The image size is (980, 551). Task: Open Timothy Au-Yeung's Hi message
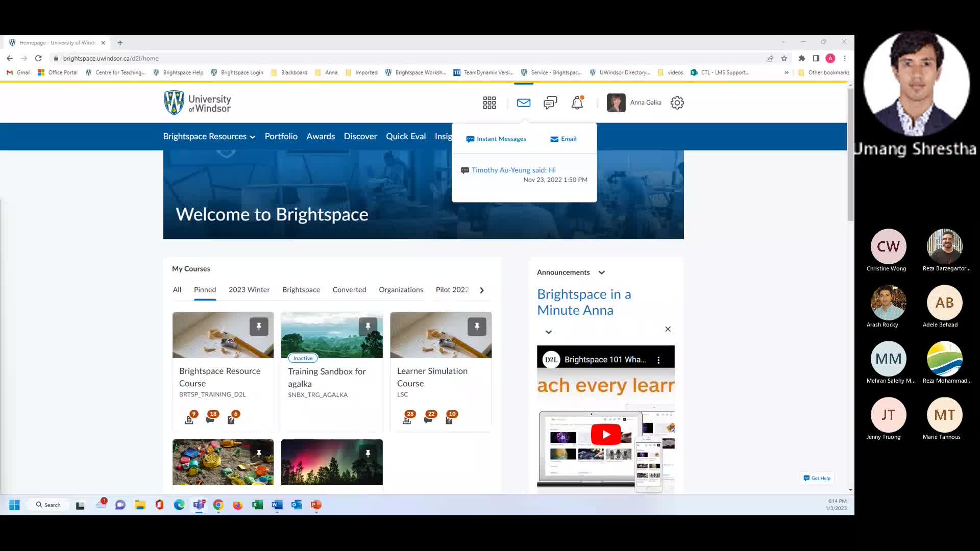(513, 170)
